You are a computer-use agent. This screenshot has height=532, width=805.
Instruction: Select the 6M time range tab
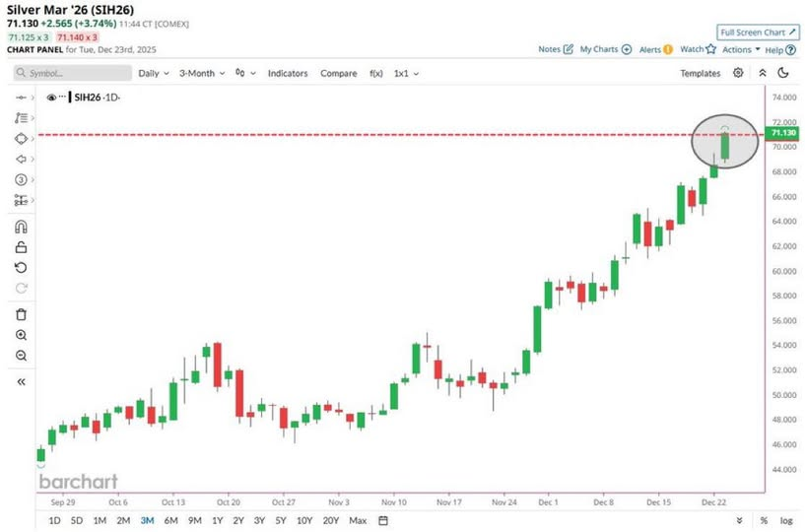pyautogui.click(x=171, y=520)
